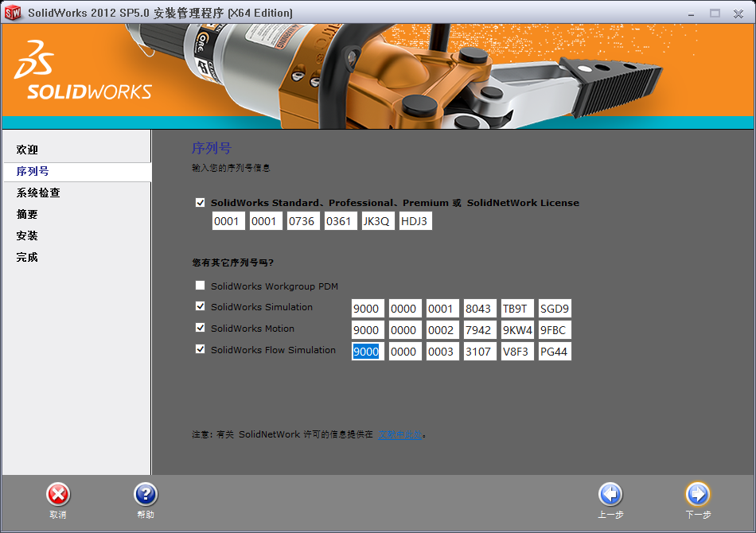Select the 欢迎 step in sidebar
The width and height of the screenshot is (756, 533).
(x=27, y=150)
